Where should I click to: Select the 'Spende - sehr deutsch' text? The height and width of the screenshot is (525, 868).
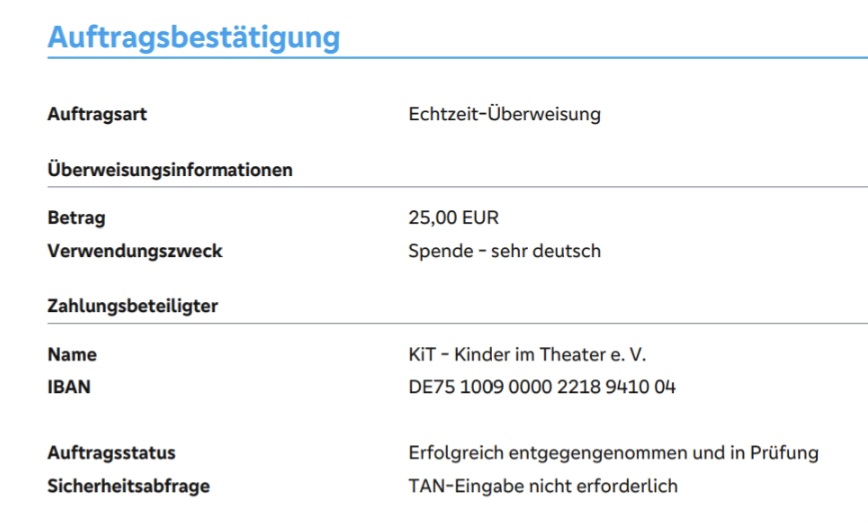point(504,251)
